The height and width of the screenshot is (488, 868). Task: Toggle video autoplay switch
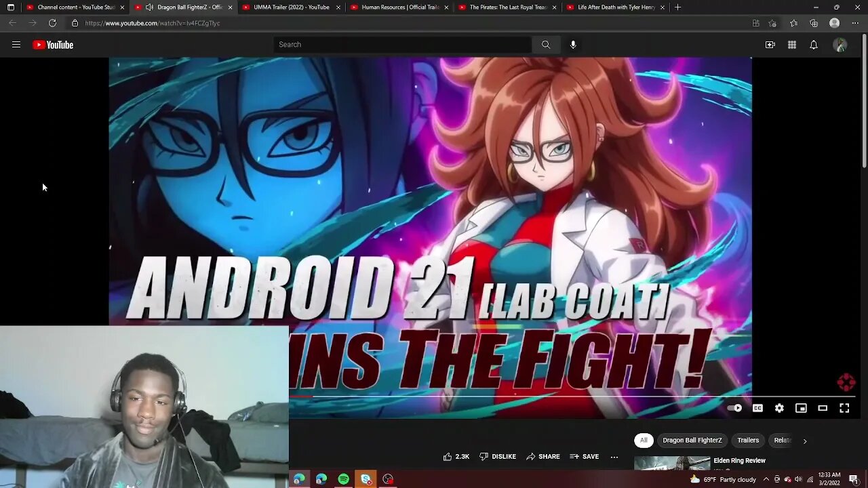tap(735, 408)
